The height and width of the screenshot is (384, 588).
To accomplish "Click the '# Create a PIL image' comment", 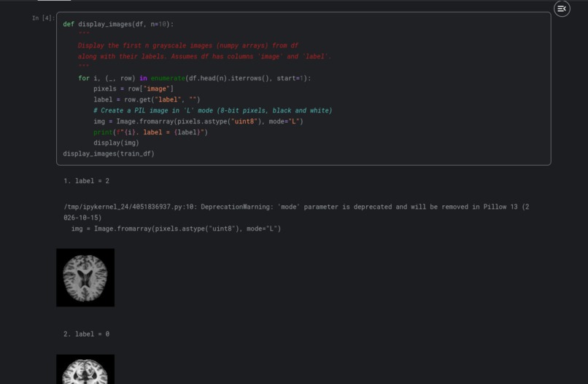I will tap(212, 110).
